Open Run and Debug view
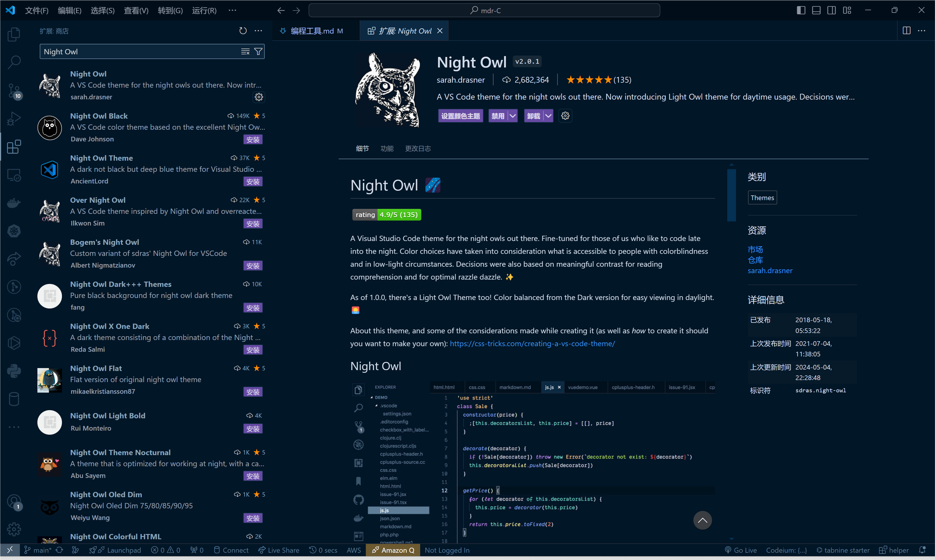This screenshot has height=560, width=935. point(14,119)
